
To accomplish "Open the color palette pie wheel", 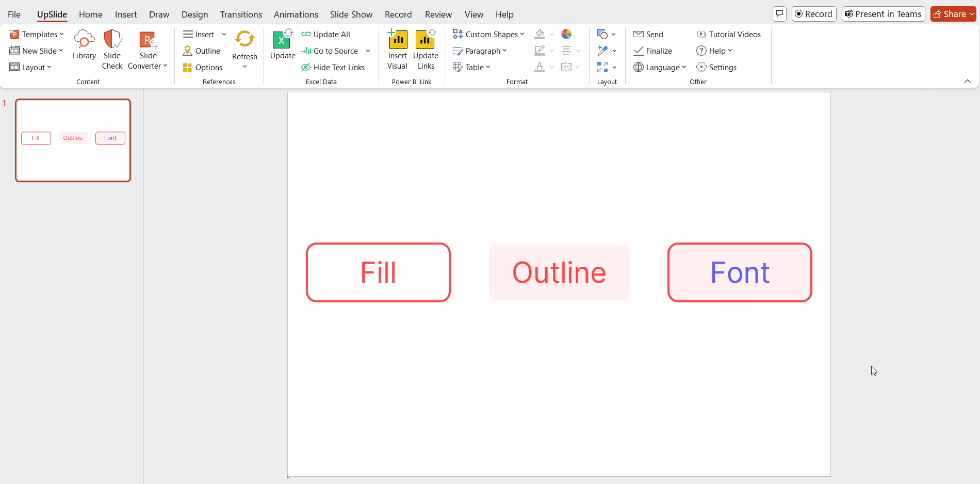I will (x=566, y=34).
